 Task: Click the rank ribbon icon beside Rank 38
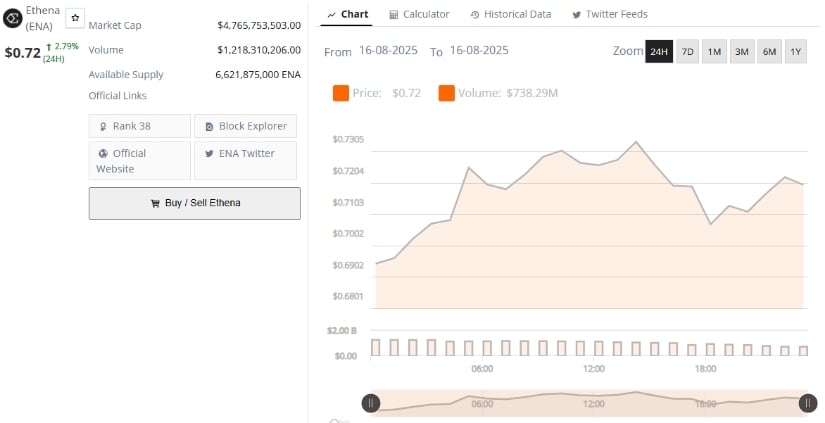pyautogui.click(x=103, y=127)
